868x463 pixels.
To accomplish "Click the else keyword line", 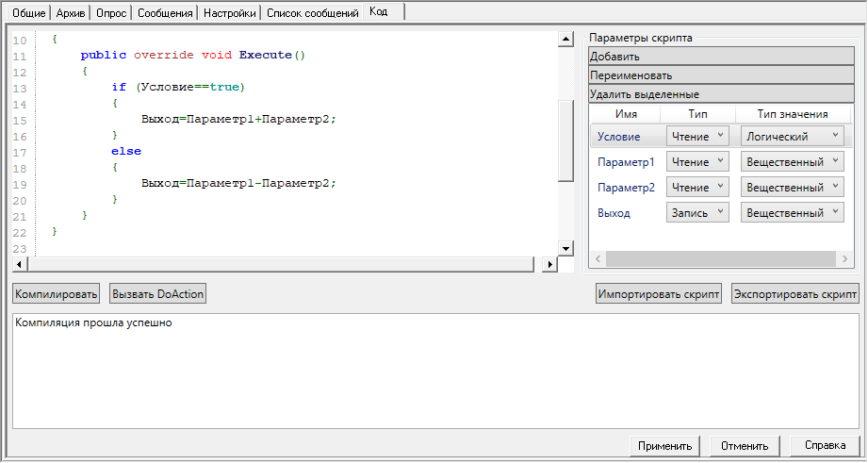I will point(126,151).
